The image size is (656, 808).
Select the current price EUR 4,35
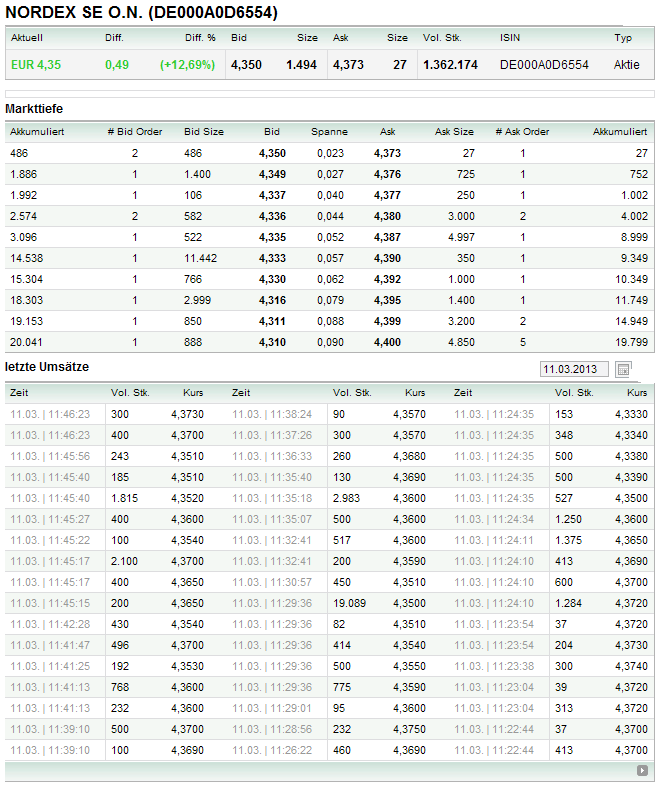[36, 65]
